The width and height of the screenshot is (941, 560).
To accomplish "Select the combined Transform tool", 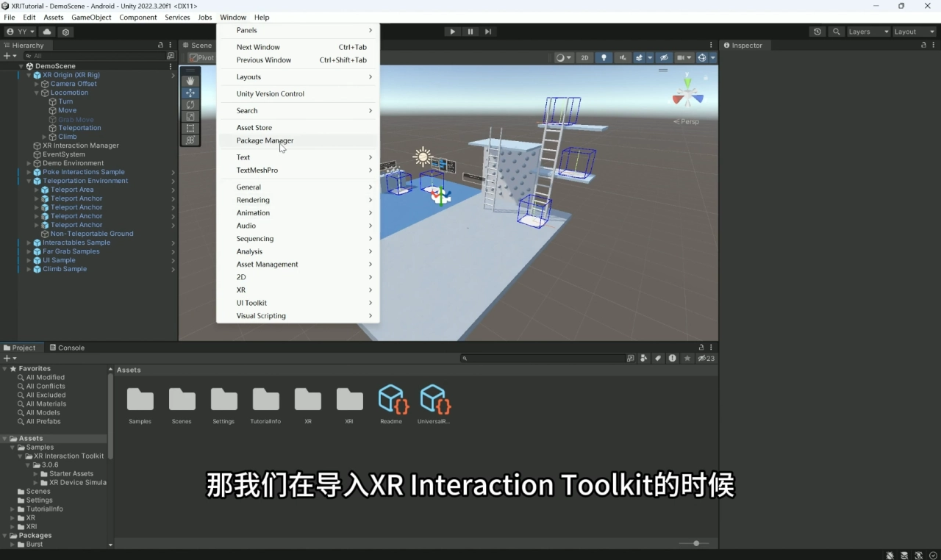I will click(x=190, y=140).
